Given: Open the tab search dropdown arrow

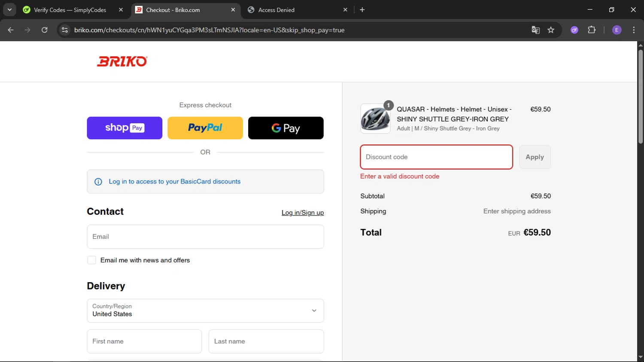Looking at the screenshot, I should (9, 9).
